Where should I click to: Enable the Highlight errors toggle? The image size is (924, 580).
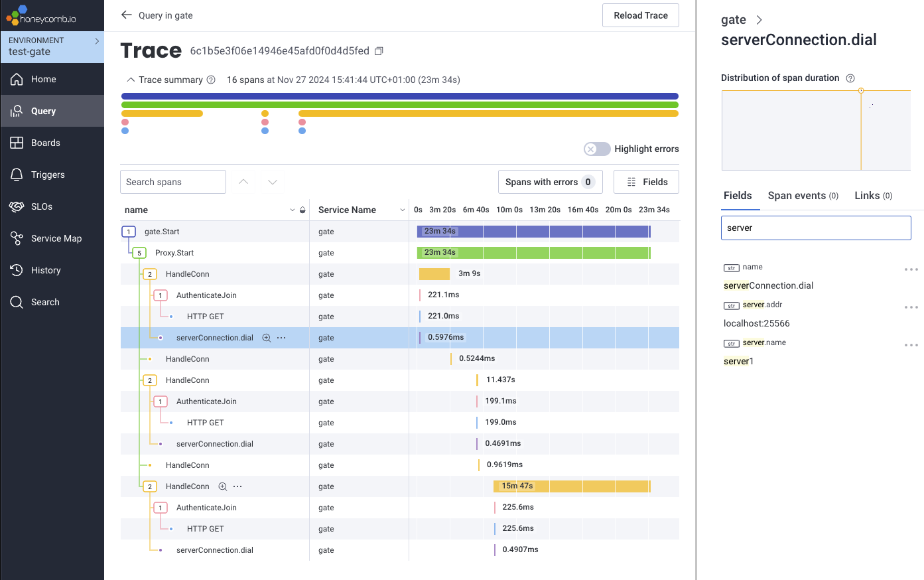(596, 149)
